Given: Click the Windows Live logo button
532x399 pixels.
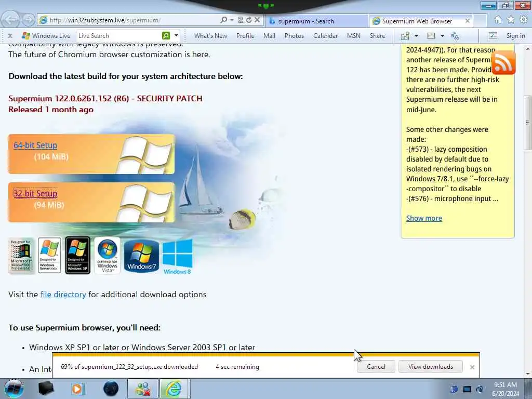Looking at the screenshot, I should 46,36.
